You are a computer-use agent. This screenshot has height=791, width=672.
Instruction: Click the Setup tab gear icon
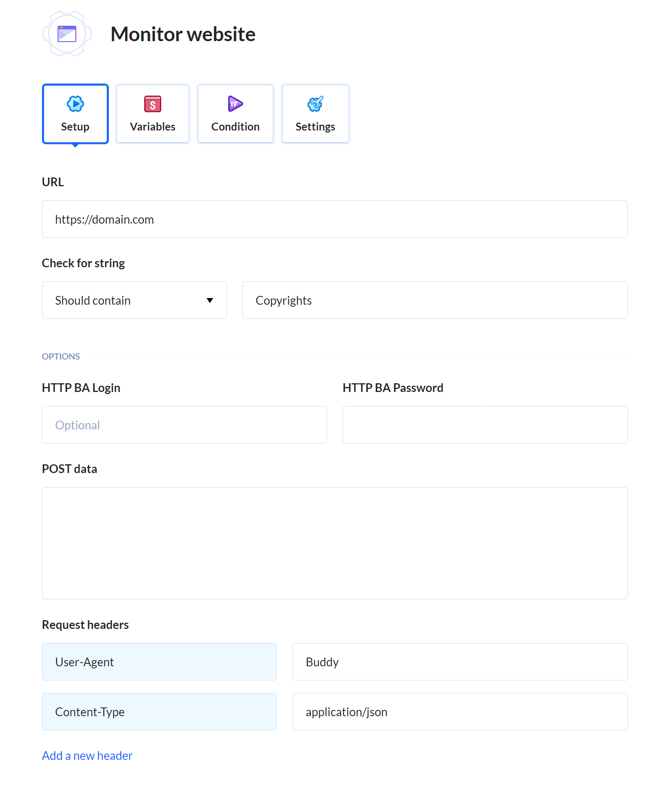click(75, 104)
